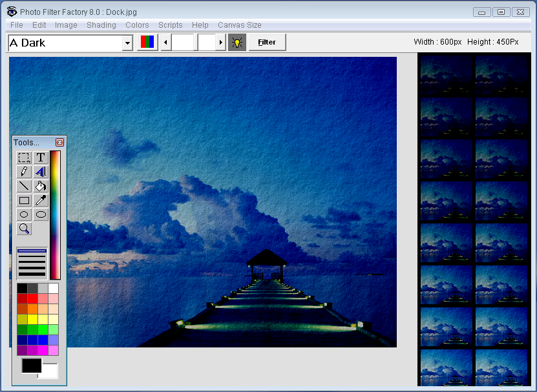537x392 pixels.
Task: Open the Edit menu
Action: (x=39, y=25)
